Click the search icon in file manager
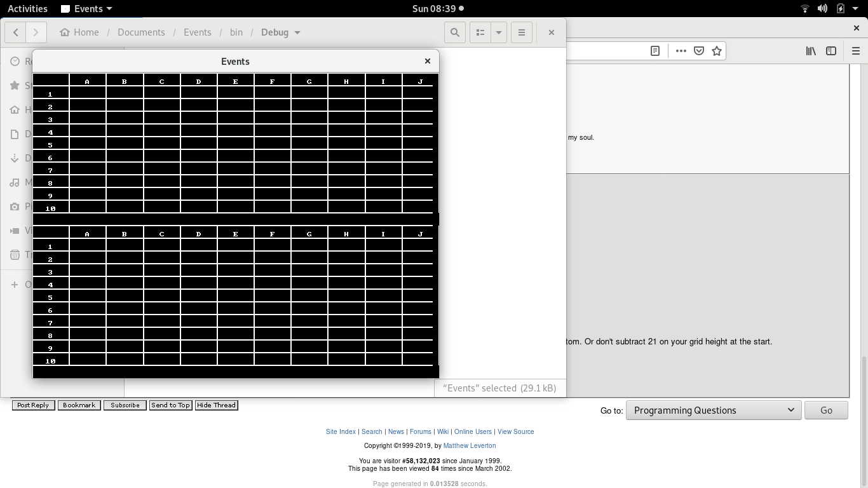This screenshot has width=868, height=488. coord(455,32)
